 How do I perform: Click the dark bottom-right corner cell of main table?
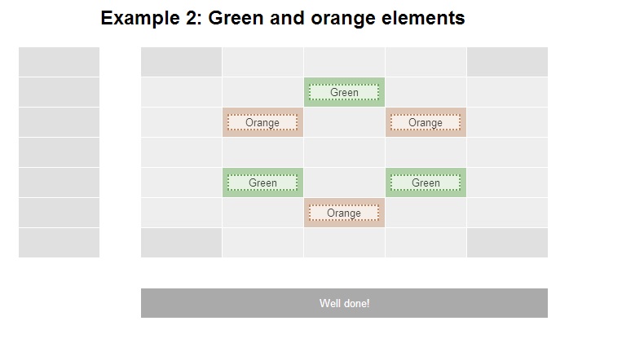[x=507, y=243]
